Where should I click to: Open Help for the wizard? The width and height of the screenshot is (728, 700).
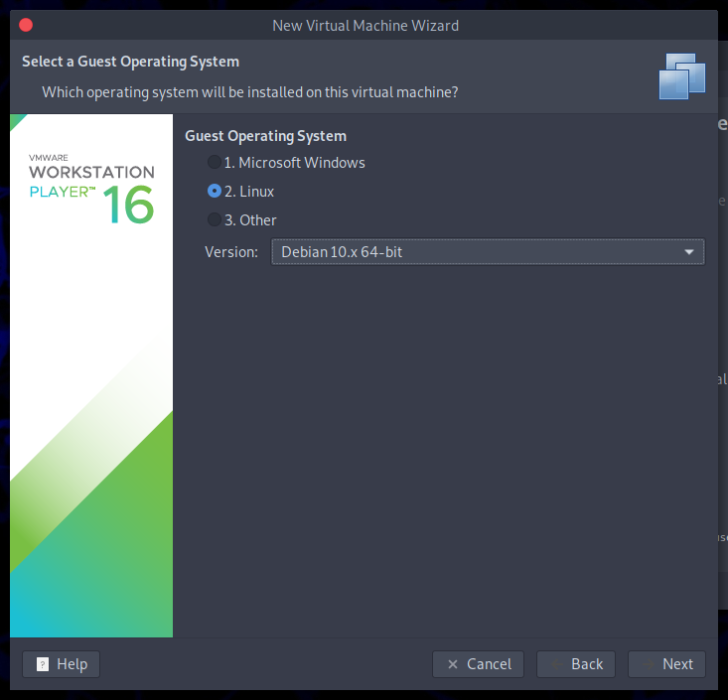click(62, 664)
